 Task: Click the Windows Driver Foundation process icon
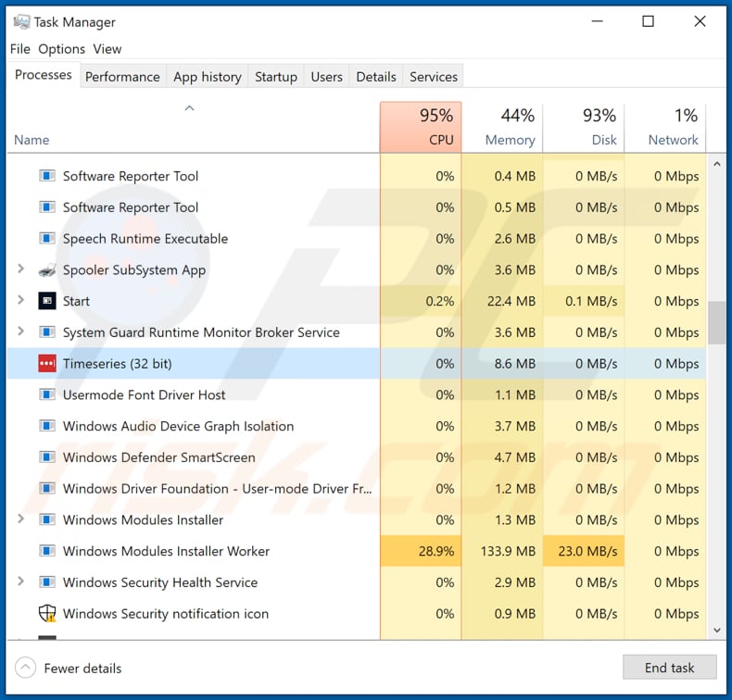(x=47, y=488)
